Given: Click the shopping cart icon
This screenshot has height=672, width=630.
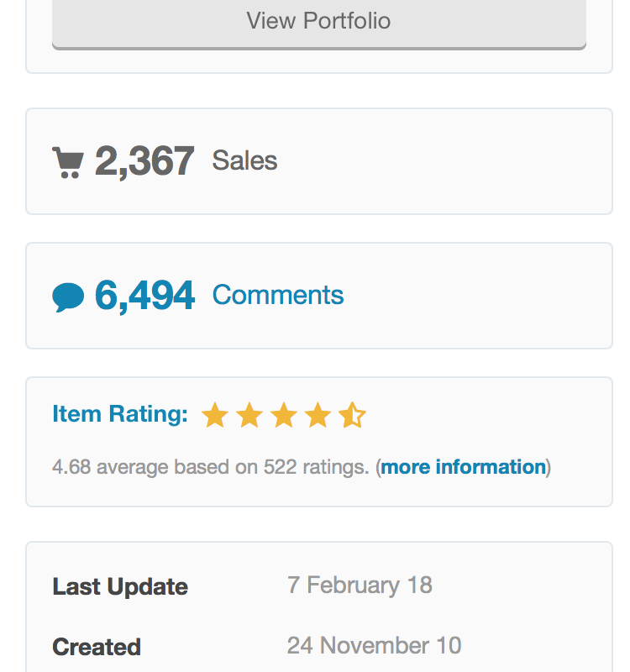Looking at the screenshot, I should coord(68,162).
